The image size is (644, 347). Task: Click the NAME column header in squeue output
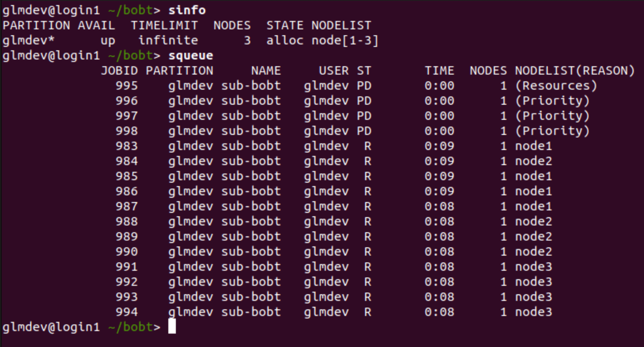point(266,70)
